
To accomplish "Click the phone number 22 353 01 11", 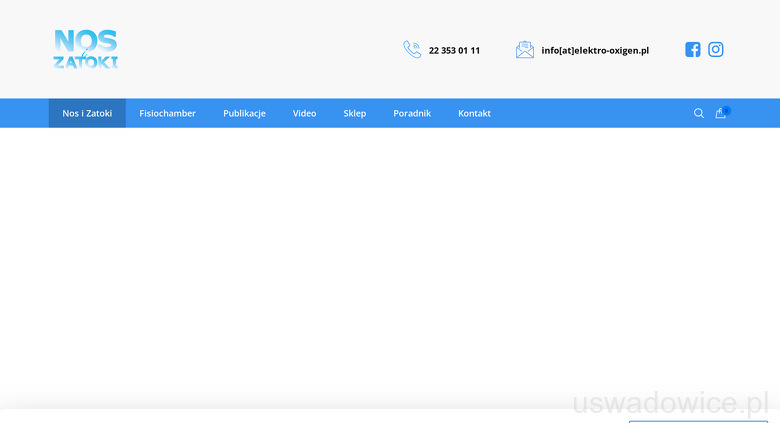I will [454, 50].
